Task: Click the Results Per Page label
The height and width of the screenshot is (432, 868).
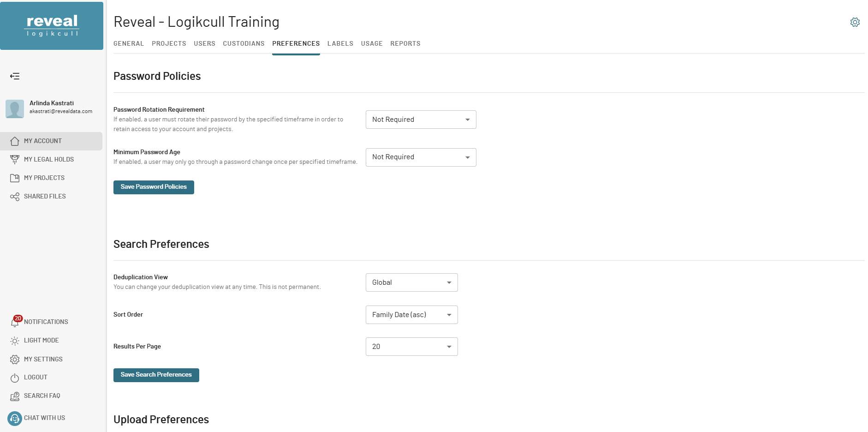Action: point(137,346)
